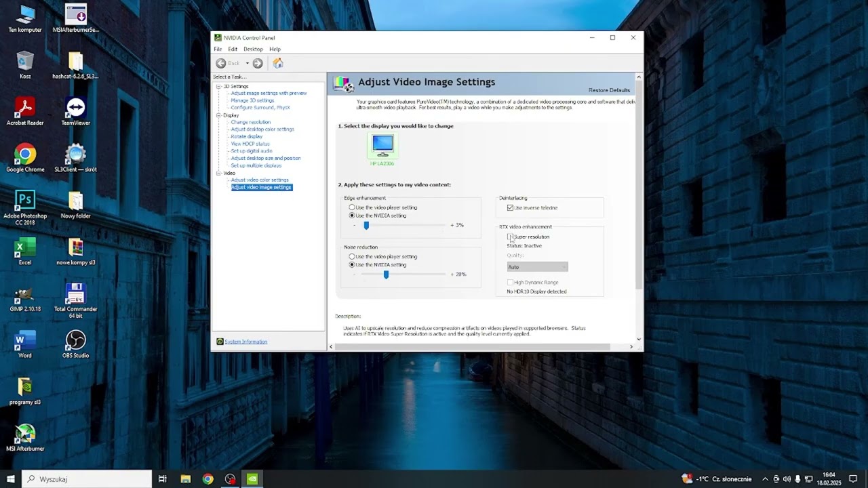Image resolution: width=868 pixels, height=488 pixels.
Task: Open the Back history dropdown arrow
Action: (x=247, y=63)
